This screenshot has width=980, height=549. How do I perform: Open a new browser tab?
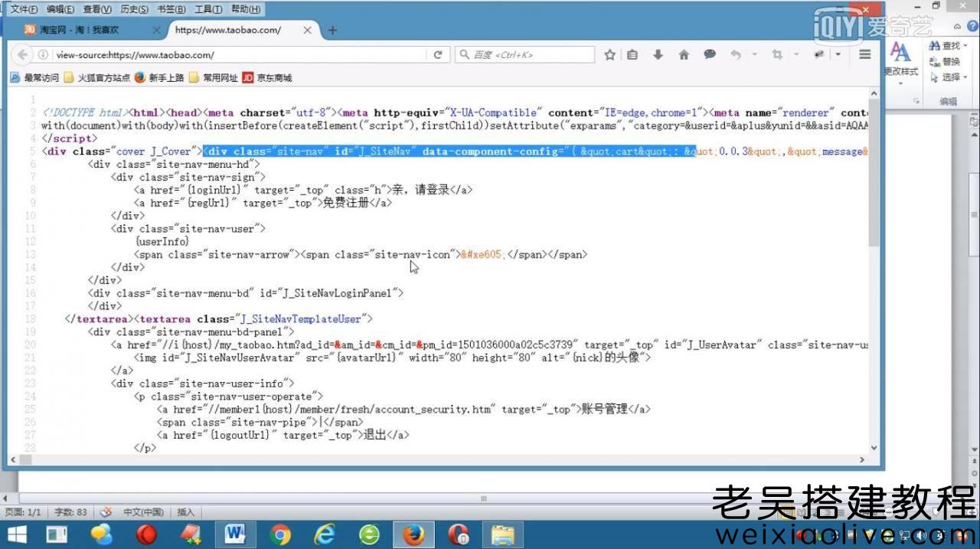pos(332,31)
